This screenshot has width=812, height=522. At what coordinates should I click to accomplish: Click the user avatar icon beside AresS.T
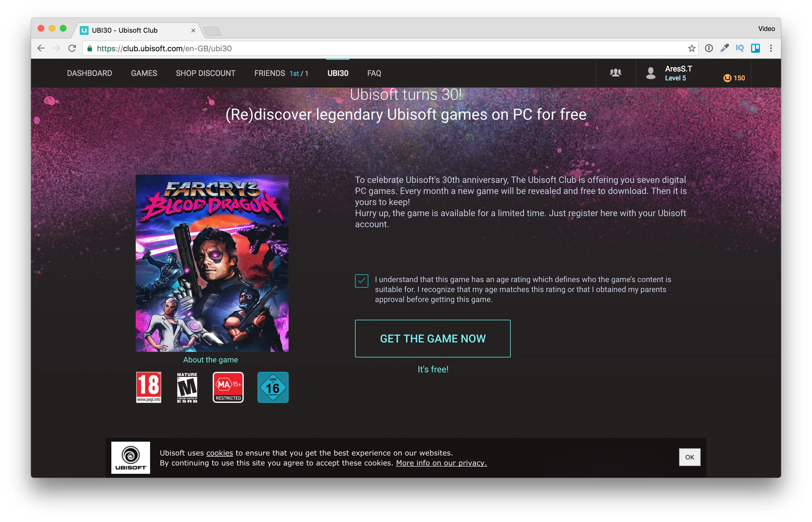click(x=651, y=73)
